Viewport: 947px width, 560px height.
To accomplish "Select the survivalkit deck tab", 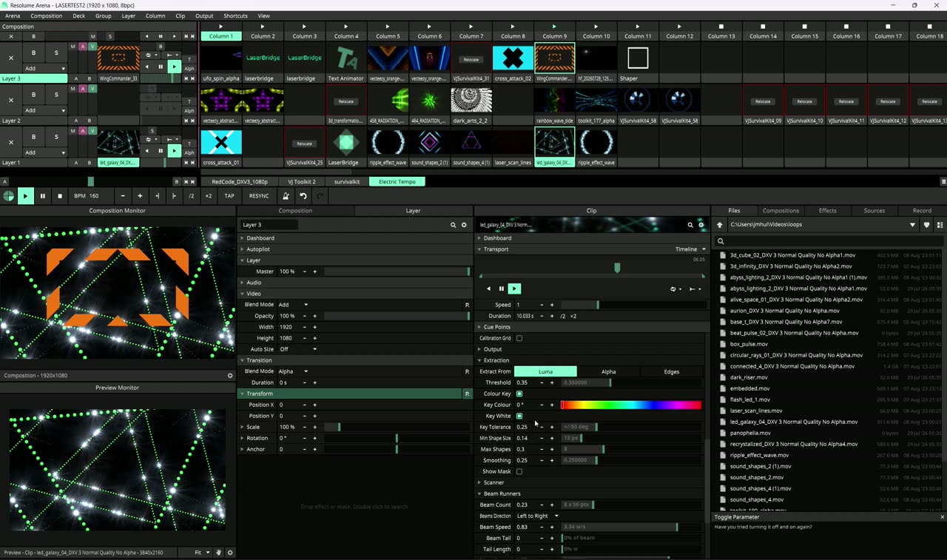I will 347,181.
